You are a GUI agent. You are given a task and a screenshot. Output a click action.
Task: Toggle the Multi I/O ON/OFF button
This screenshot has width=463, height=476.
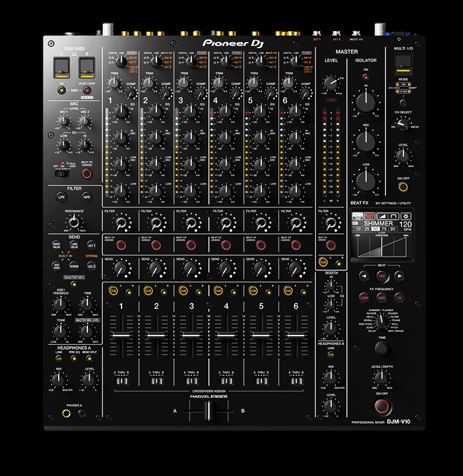403,187
